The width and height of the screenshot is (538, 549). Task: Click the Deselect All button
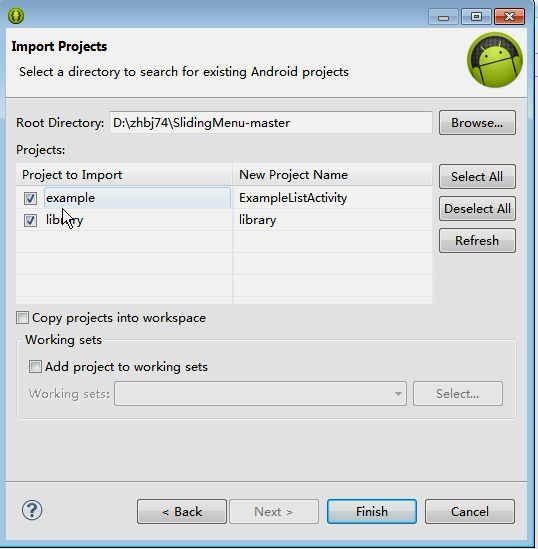477,209
